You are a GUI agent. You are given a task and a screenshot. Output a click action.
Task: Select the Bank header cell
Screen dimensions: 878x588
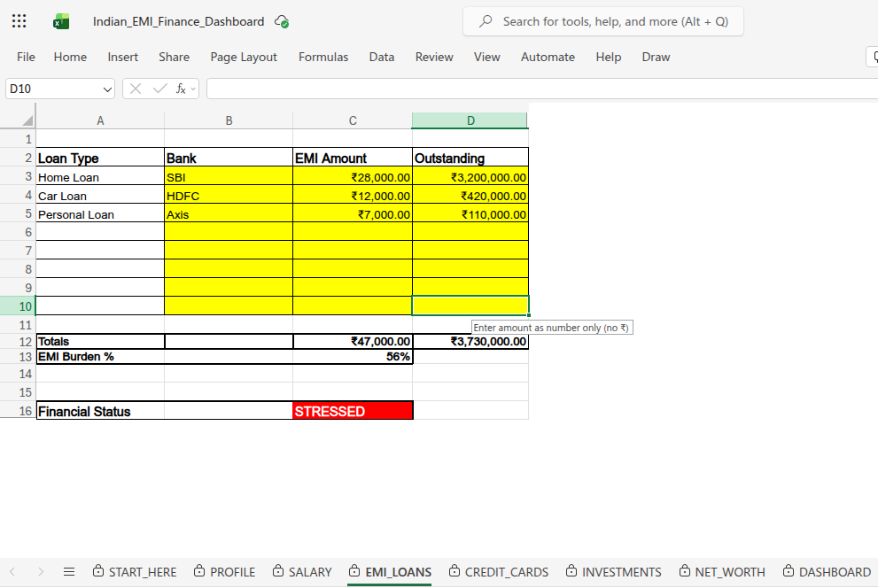pos(229,158)
